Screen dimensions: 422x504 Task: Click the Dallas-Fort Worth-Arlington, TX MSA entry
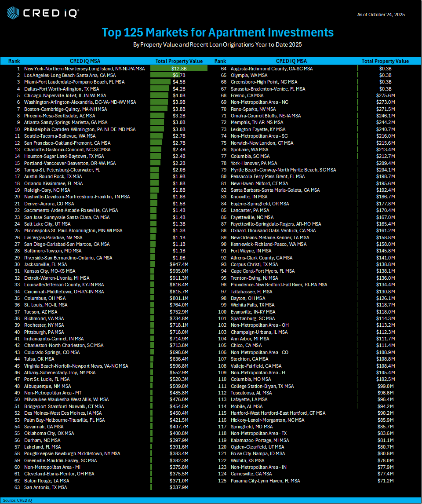click(x=62, y=89)
